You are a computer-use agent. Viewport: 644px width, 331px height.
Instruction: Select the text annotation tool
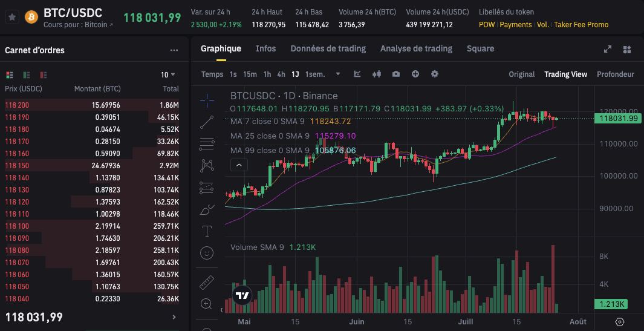pyautogui.click(x=207, y=231)
